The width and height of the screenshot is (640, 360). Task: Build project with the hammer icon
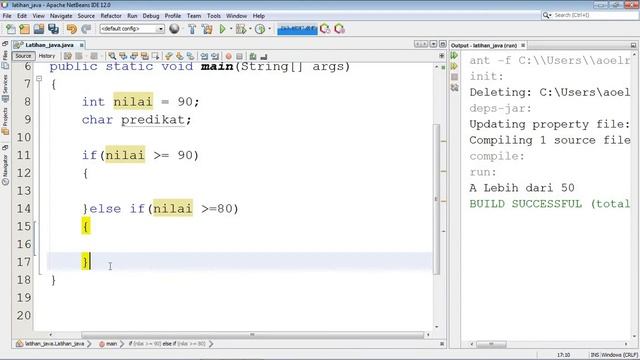point(192,29)
